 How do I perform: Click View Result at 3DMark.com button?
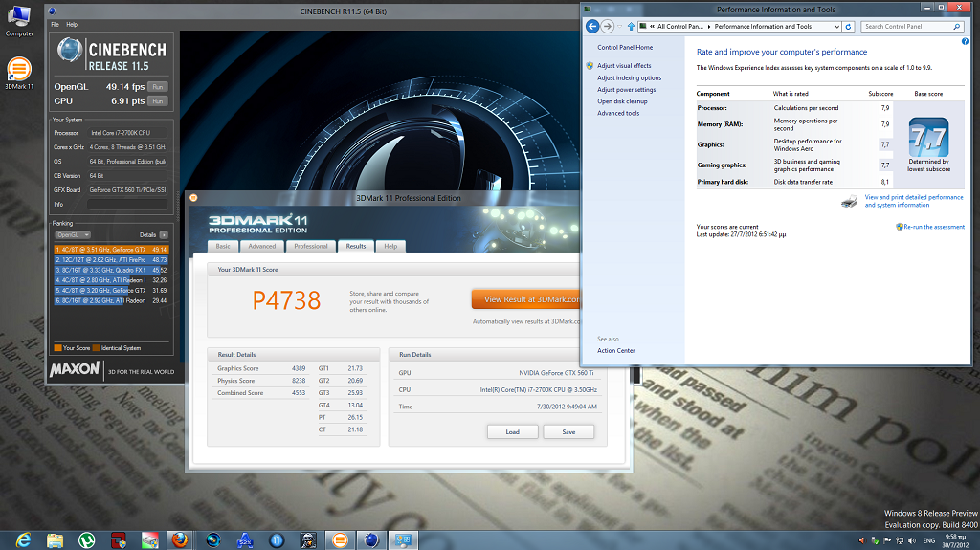(526, 299)
